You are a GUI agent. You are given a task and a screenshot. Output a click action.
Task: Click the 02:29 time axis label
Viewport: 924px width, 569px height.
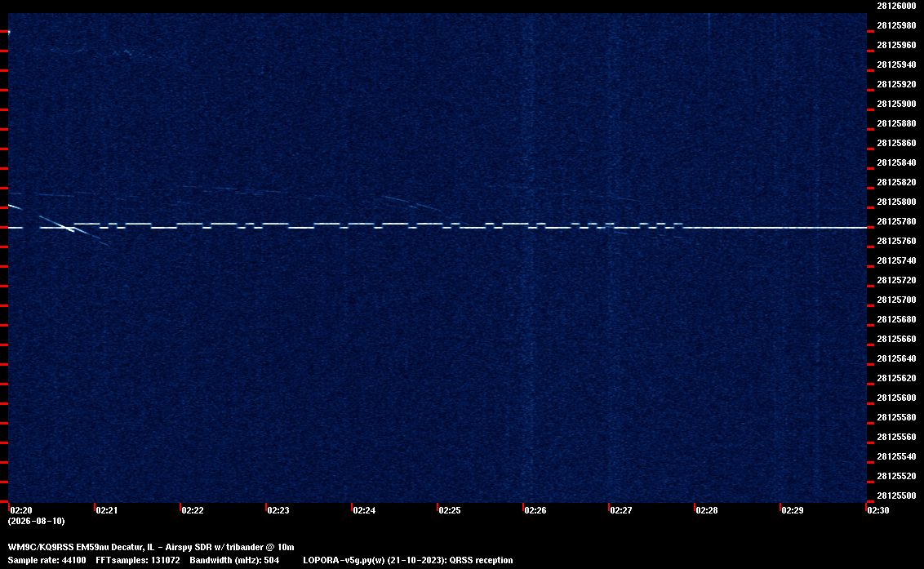click(x=793, y=510)
